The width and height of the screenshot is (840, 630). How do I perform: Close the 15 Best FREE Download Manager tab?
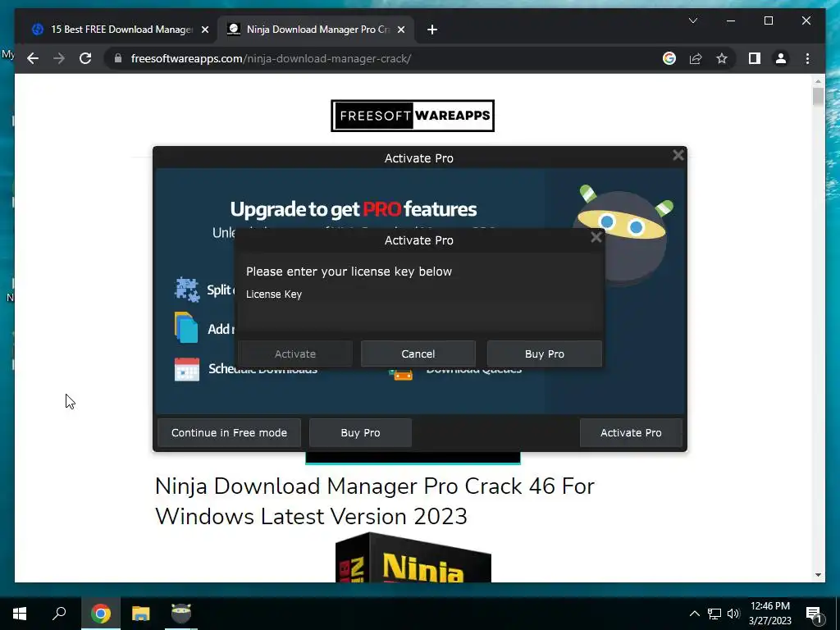pos(204,30)
